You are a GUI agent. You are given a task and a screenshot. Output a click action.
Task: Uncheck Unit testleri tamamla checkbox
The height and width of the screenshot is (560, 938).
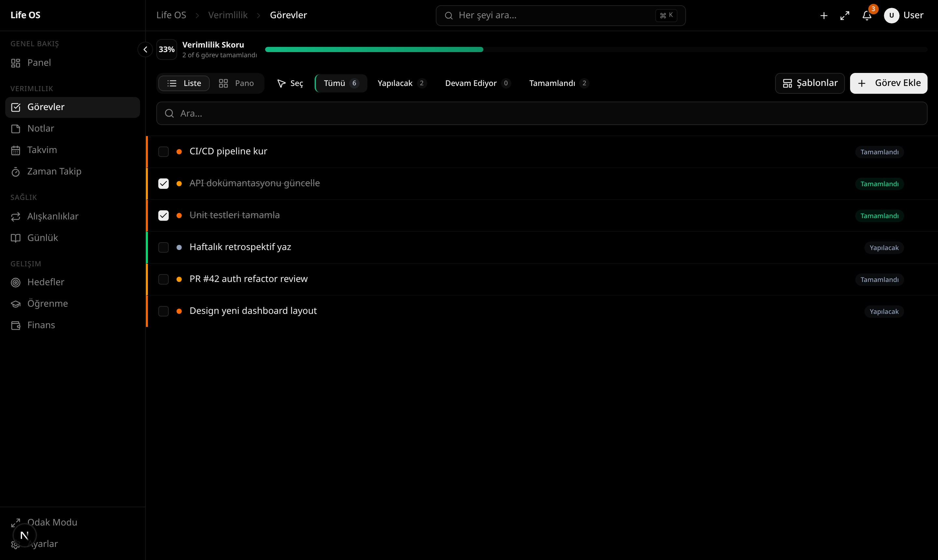(163, 216)
